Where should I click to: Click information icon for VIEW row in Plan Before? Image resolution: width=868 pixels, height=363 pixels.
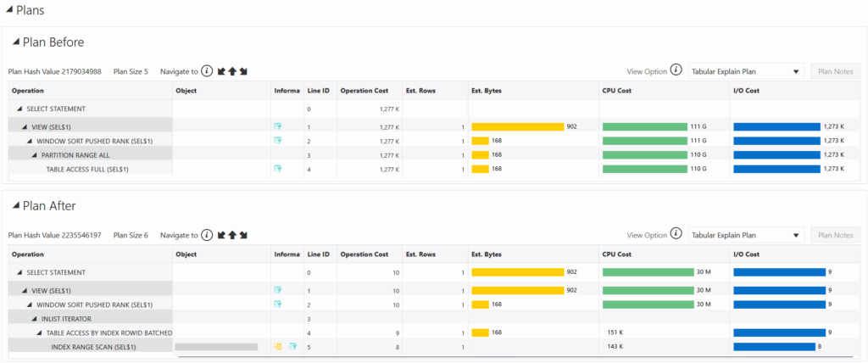(278, 126)
